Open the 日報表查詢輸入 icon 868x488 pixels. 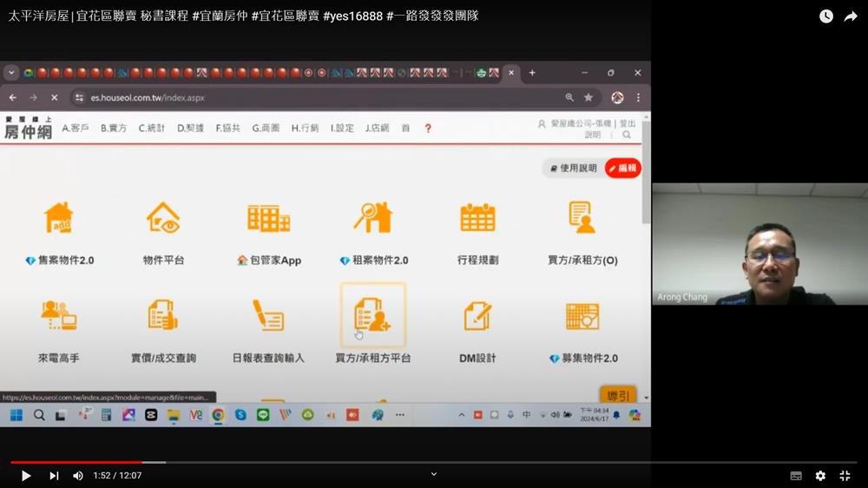268,316
